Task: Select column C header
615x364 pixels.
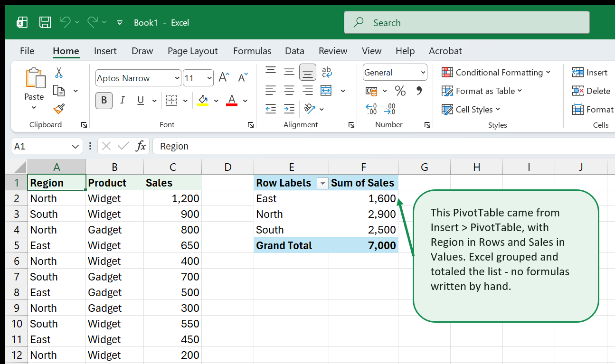Action: coord(173,167)
